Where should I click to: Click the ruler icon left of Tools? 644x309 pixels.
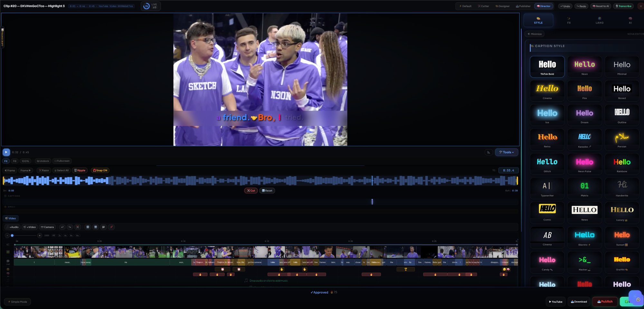point(489,152)
